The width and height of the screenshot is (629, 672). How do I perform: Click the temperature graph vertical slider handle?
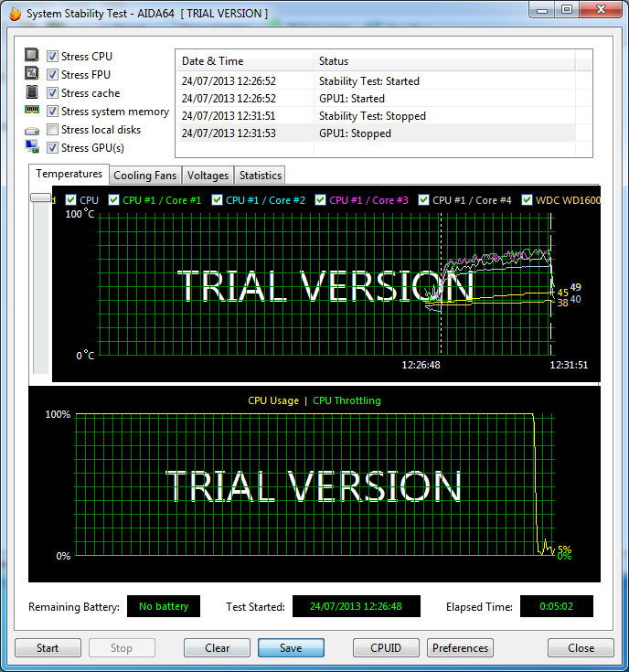41,197
